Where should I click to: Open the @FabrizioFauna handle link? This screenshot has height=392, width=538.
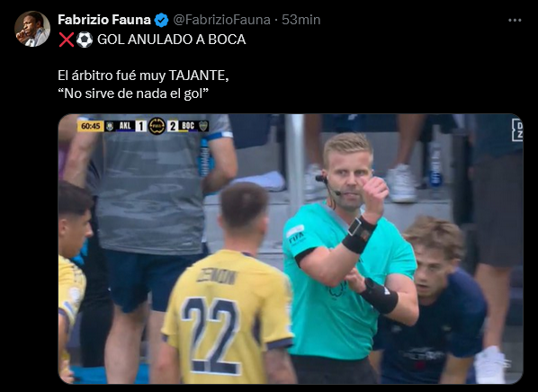tap(221, 20)
